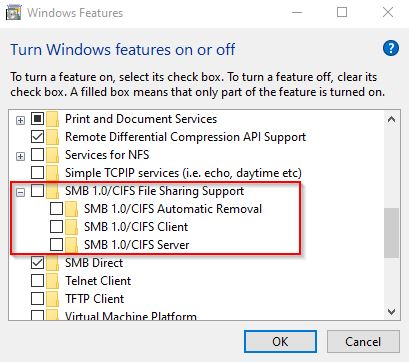Viewport: 409px width, 362px height.
Task: Select the Services for NFS label
Action: point(107,155)
